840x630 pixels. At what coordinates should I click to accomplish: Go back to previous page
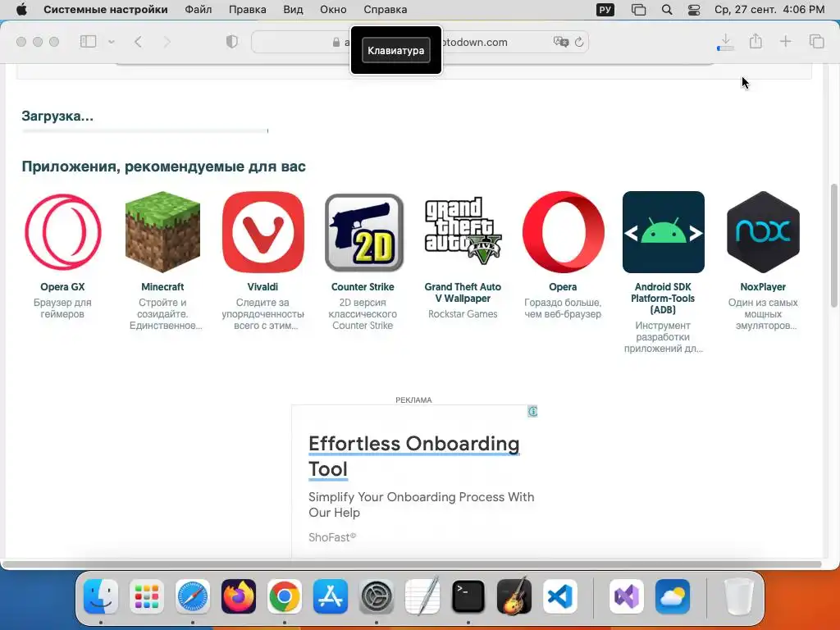click(x=138, y=42)
